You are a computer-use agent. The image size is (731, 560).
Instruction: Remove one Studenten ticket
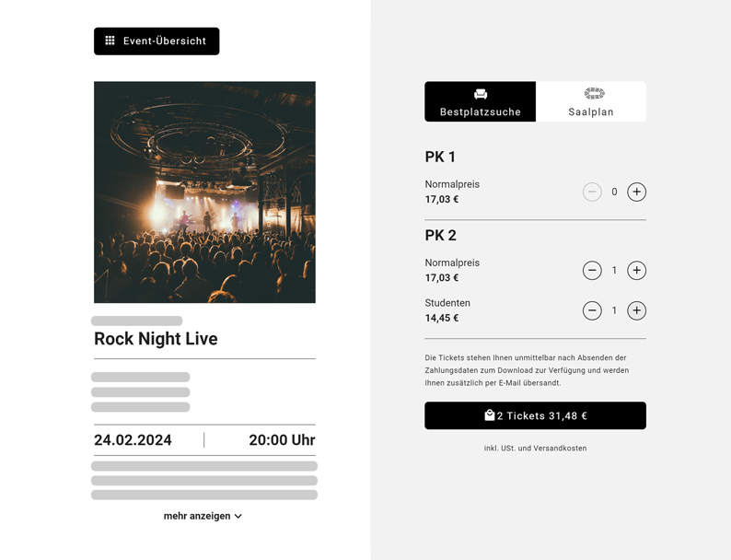(592, 310)
